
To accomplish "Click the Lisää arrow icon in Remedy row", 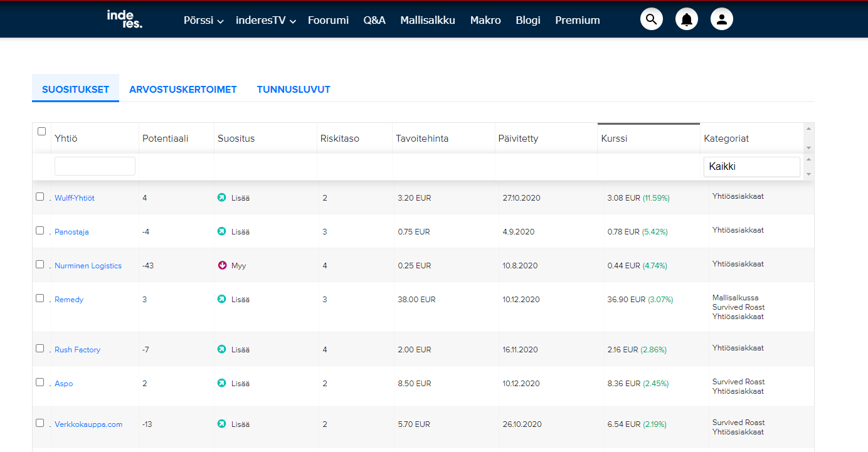I will tap(221, 299).
